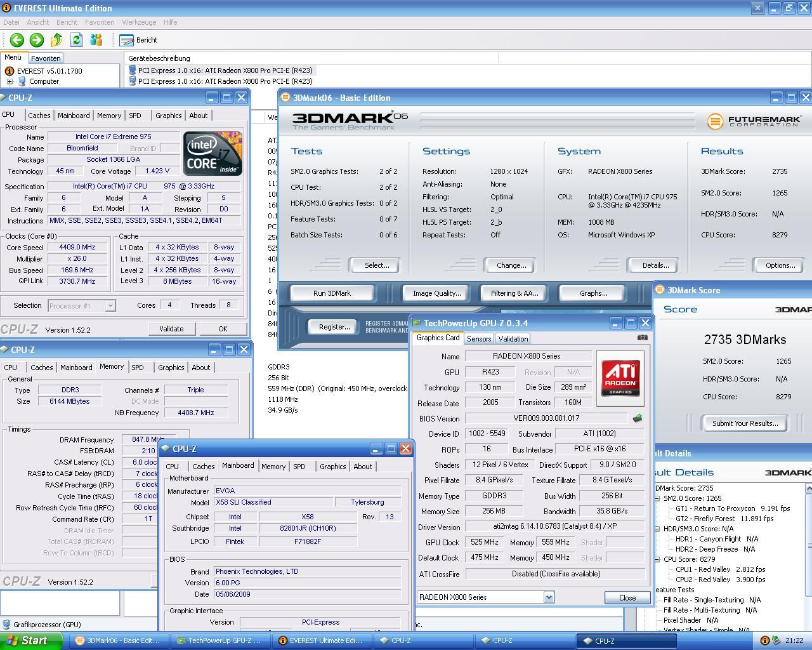Click the Intel Core i7 logo in CPU-Z
Screen dimensions: 812x650
(213, 154)
